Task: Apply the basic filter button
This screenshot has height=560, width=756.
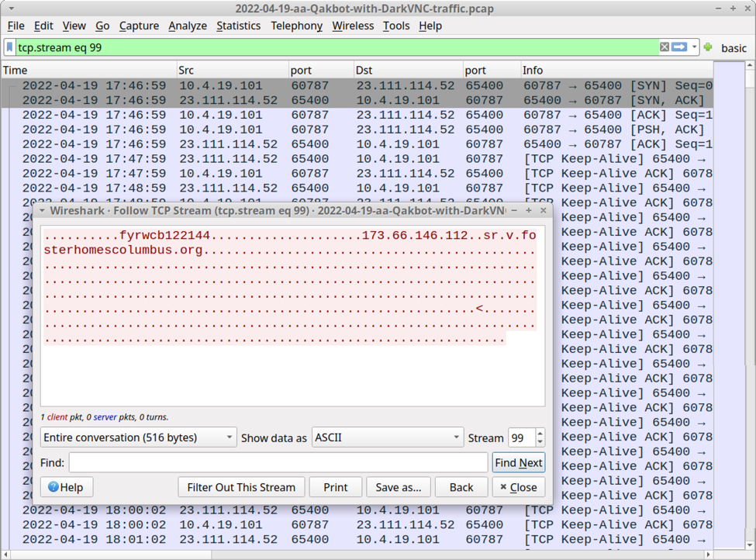Action: pos(734,48)
